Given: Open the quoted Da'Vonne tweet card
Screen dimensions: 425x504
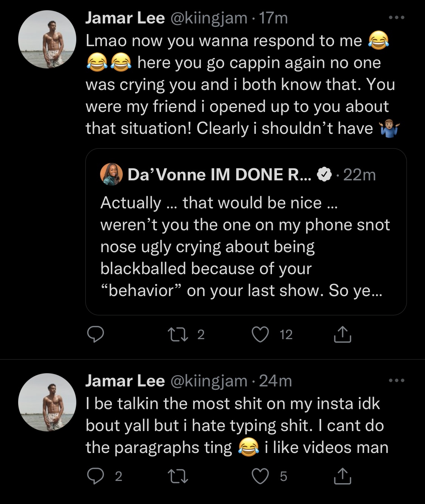Looking at the screenshot, I should pyautogui.click(x=246, y=232).
